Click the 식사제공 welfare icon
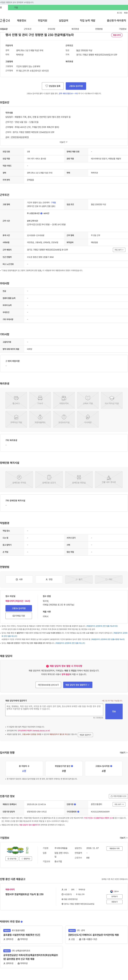The height and width of the screenshot is (980, 128). (x=88, y=419)
